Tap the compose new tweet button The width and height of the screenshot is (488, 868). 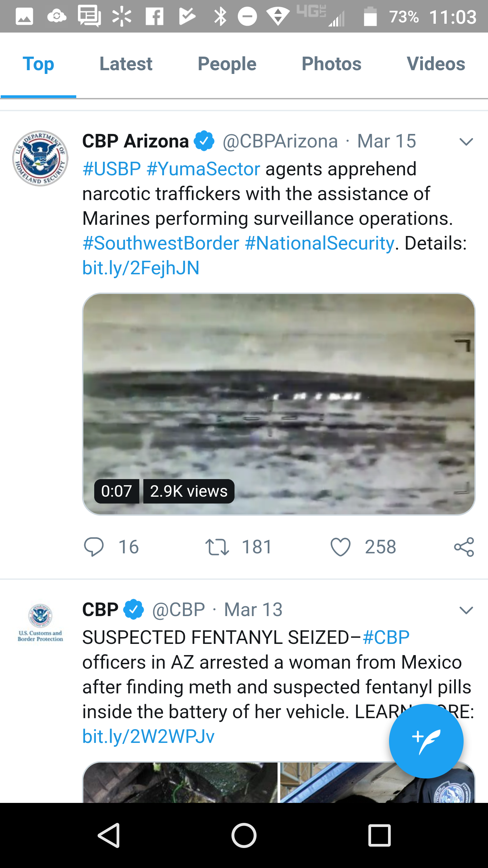coord(426,741)
